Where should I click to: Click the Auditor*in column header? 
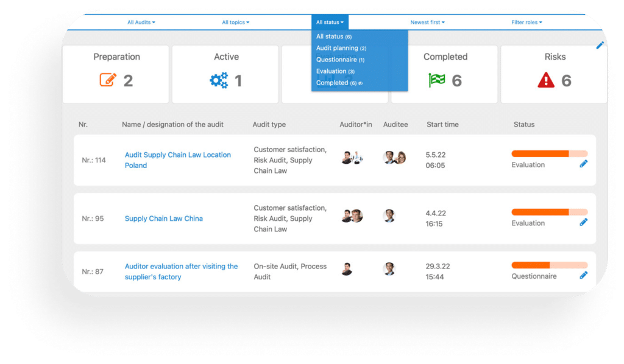click(356, 124)
